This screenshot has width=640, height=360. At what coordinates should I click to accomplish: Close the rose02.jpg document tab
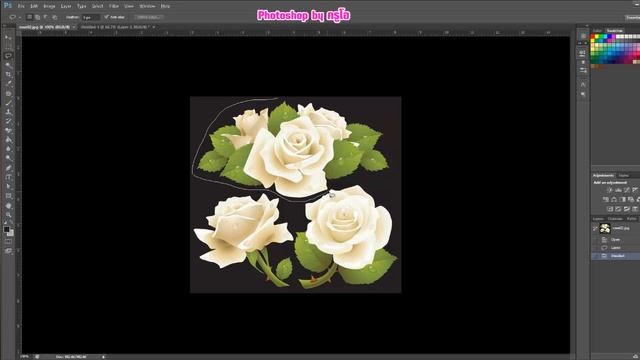pos(74,27)
